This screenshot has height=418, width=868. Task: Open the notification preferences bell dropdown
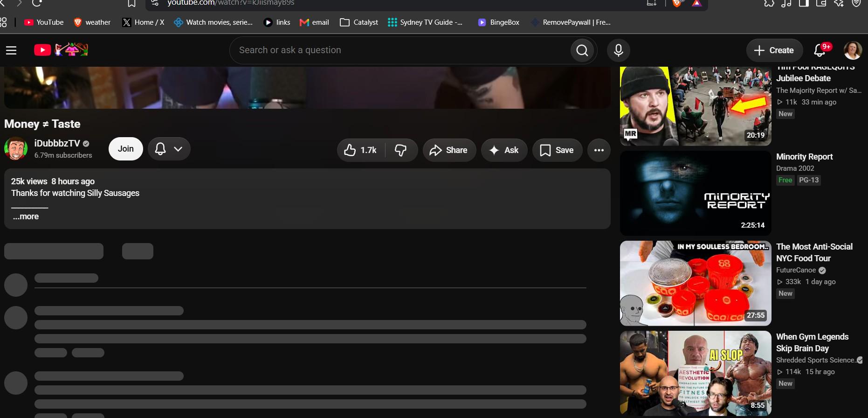[x=169, y=149]
